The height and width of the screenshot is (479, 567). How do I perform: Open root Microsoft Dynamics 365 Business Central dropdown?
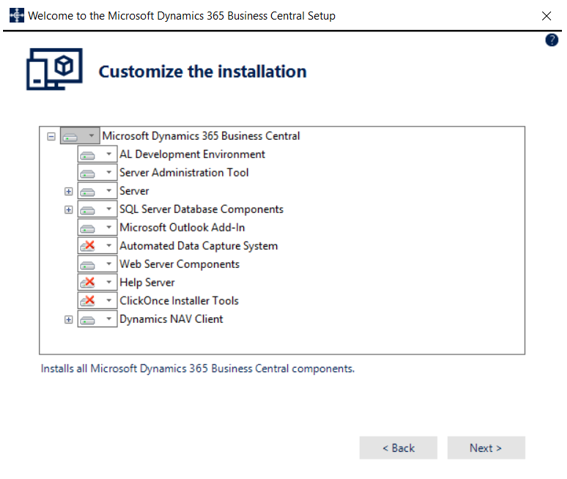point(91,136)
